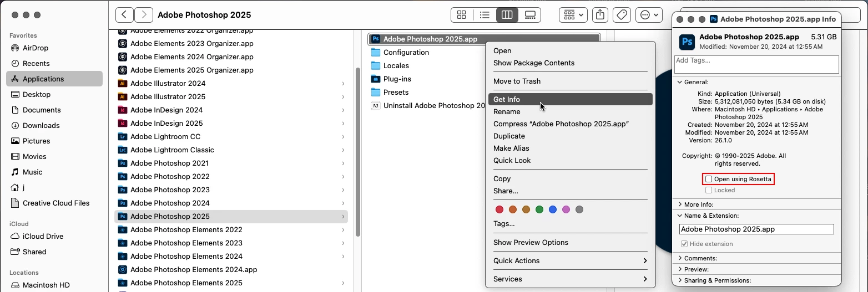
Task: Open Shared in the sidebar
Action: point(54,252)
